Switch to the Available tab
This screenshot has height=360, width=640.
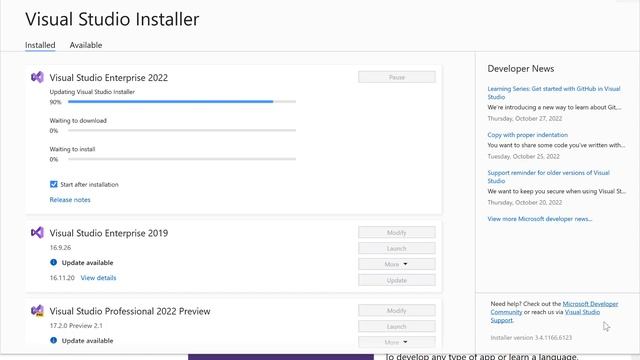[86, 45]
